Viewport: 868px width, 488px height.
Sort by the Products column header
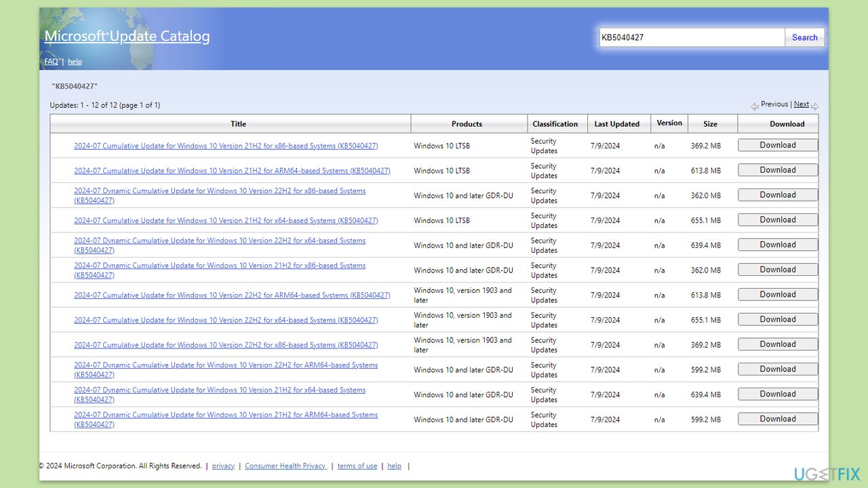pyautogui.click(x=469, y=124)
